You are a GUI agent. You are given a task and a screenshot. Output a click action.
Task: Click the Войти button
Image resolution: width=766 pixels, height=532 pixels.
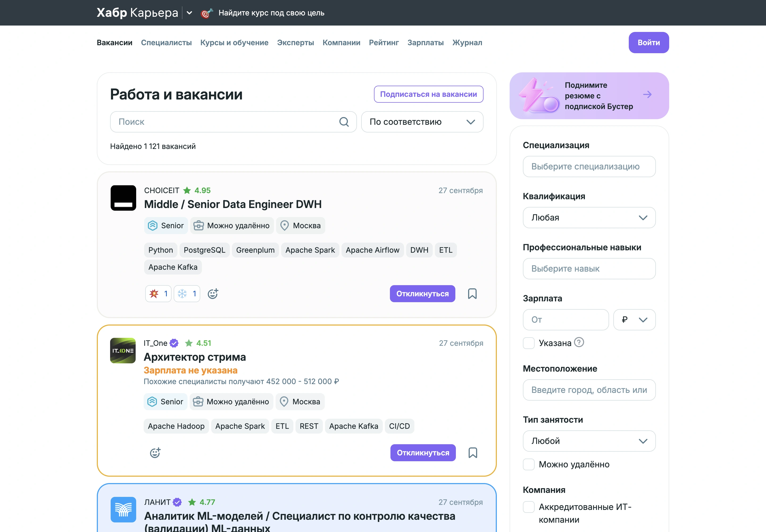(648, 43)
